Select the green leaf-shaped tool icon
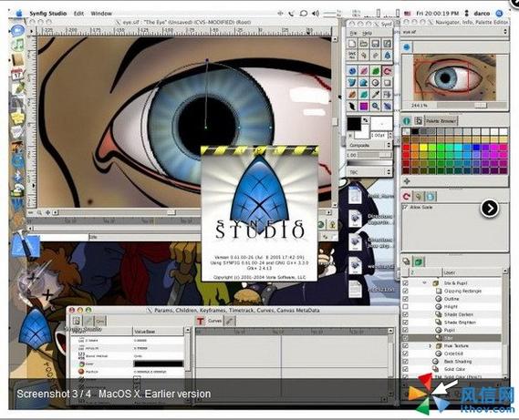The image size is (519, 420). point(375,71)
